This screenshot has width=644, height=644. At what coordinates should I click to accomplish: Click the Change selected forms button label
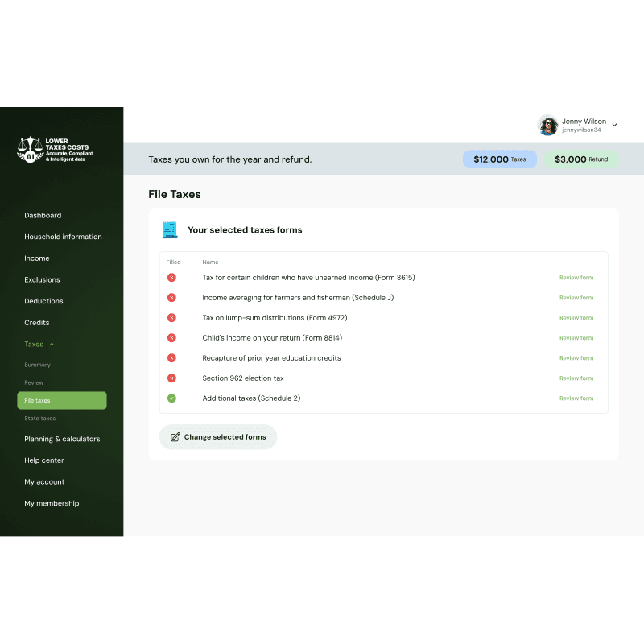tap(225, 437)
